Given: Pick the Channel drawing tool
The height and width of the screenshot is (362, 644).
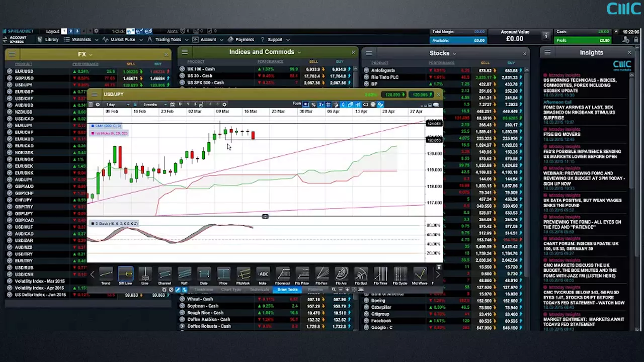Looking at the screenshot, I should [x=165, y=276].
